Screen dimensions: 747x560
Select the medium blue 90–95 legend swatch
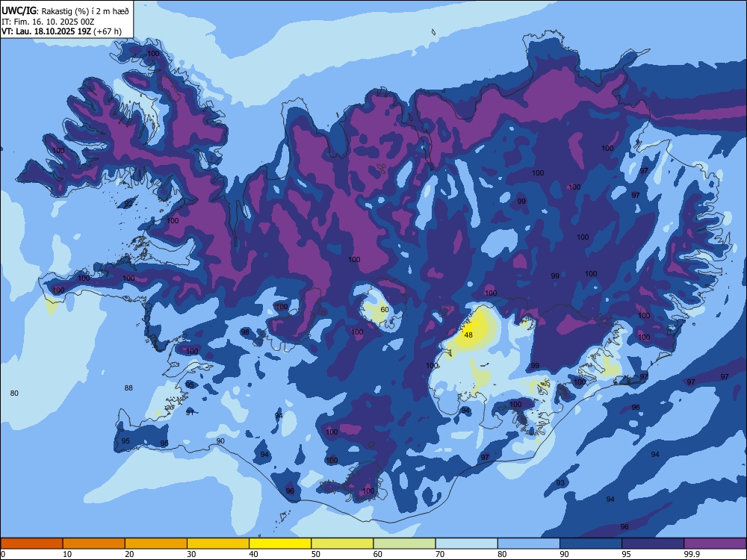point(591,544)
